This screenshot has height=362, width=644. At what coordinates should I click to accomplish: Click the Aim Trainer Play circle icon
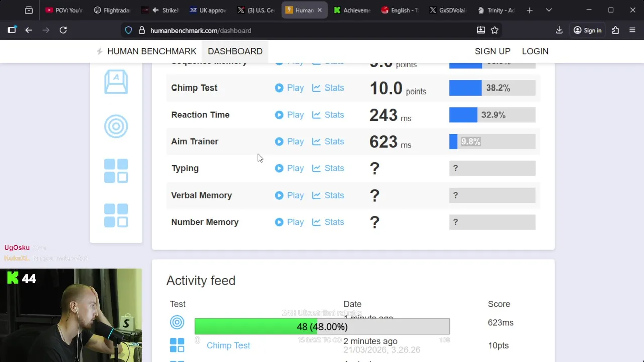click(279, 141)
